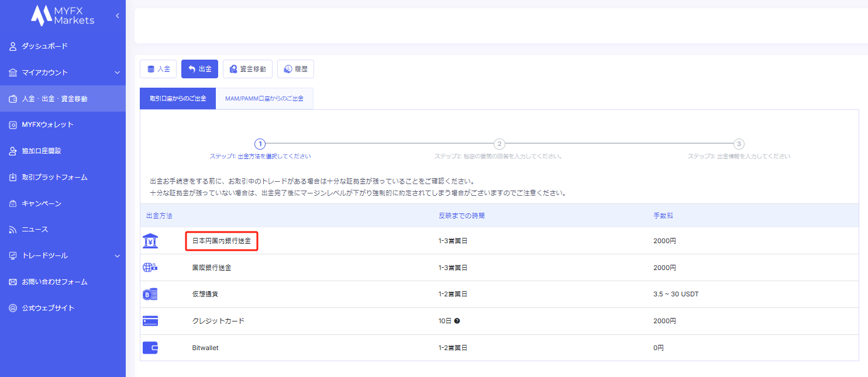Click the credit card help question mark
The width and height of the screenshot is (868, 377).
point(457,321)
